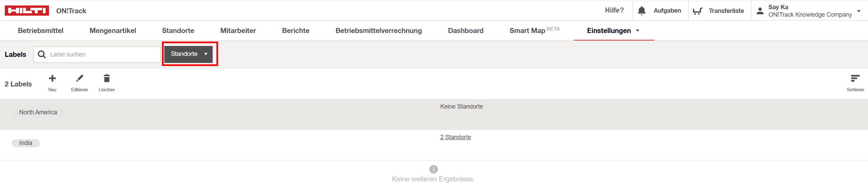The image size is (868, 195).
Task: Open the Sortieren sort icon
Action: tap(855, 79)
